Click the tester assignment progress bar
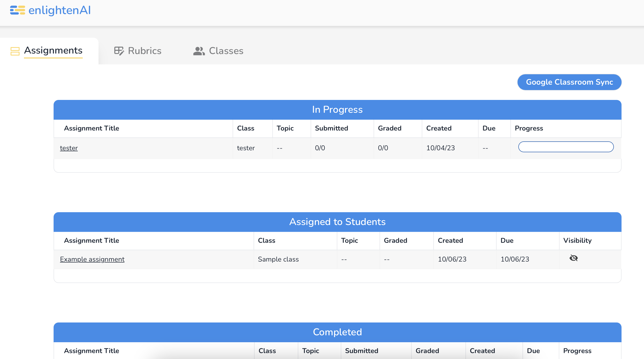Screen dimensions: 644x359 point(566,147)
